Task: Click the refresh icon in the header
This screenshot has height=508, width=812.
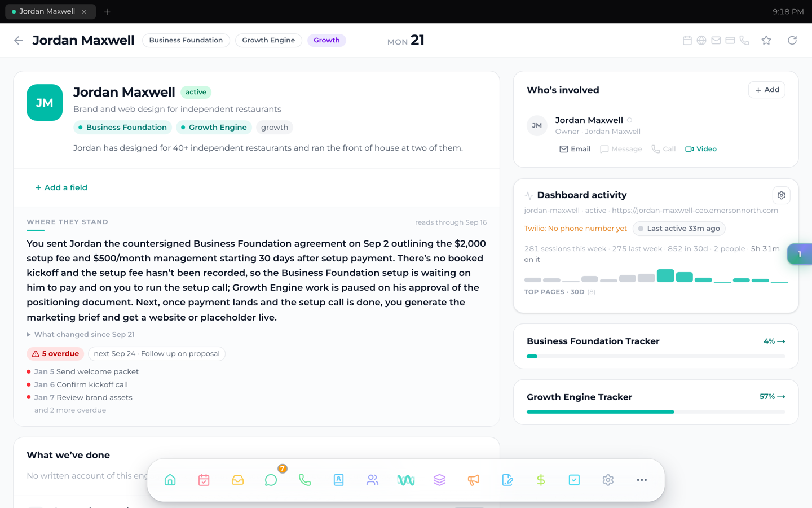Action: pyautogui.click(x=792, y=40)
